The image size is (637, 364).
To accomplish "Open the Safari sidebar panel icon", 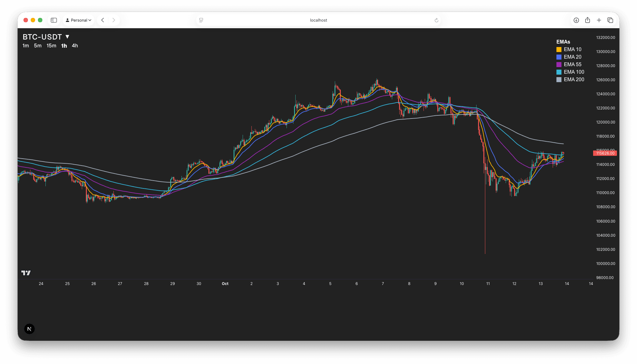I will [54, 20].
